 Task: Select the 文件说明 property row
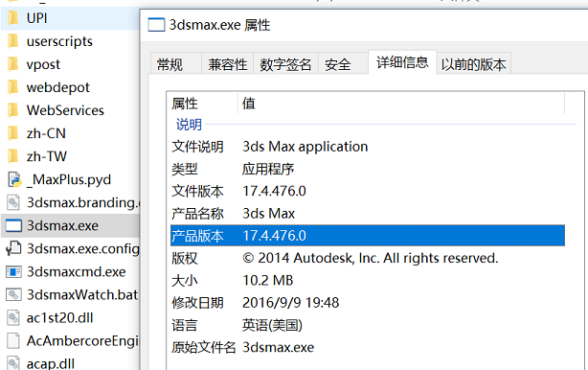[x=368, y=147]
